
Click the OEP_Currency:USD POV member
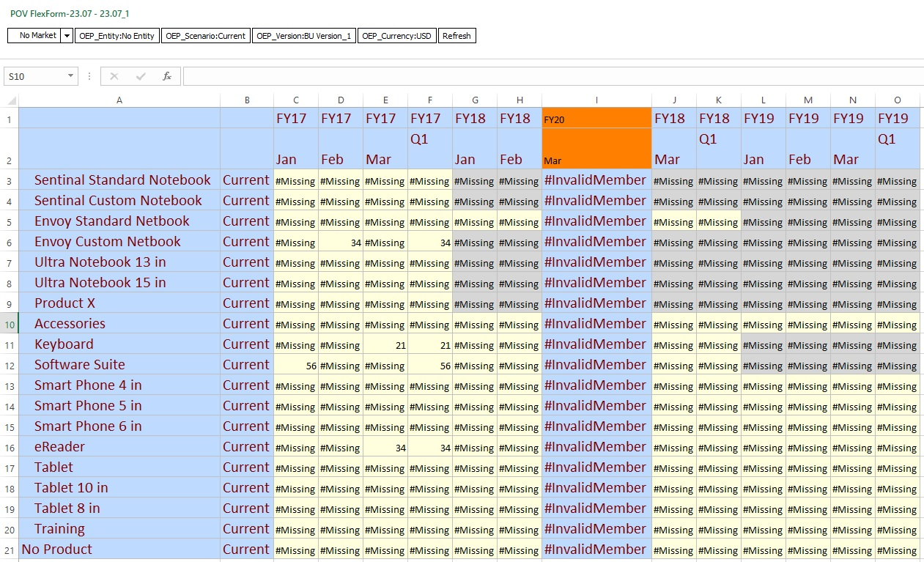tap(396, 35)
